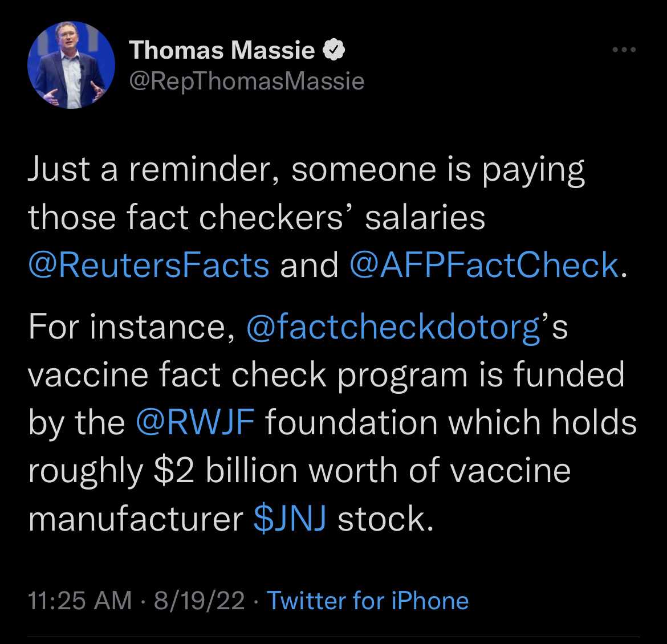Click the "foundation which holds" text
The image size is (667, 644).
point(450,423)
